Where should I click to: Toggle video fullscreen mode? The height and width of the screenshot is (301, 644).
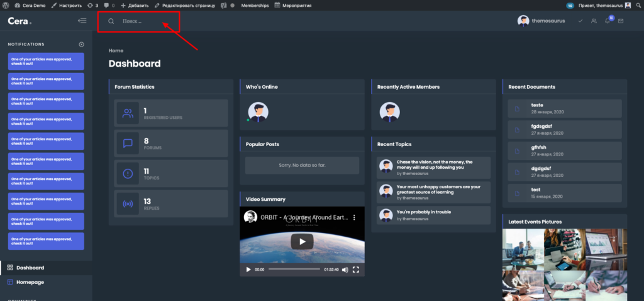click(x=356, y=270)
